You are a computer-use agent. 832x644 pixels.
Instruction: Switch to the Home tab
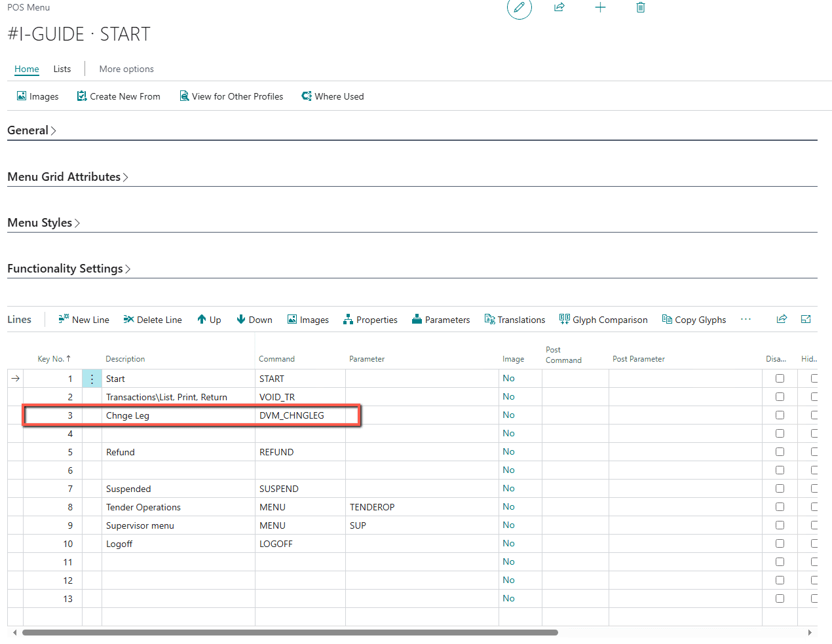click(x=27, y=69)
